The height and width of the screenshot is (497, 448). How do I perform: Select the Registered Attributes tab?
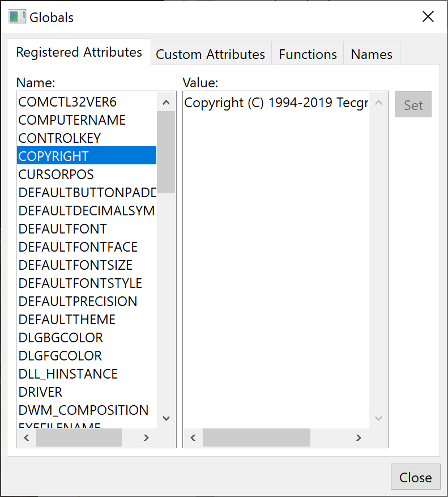[79, 52]
